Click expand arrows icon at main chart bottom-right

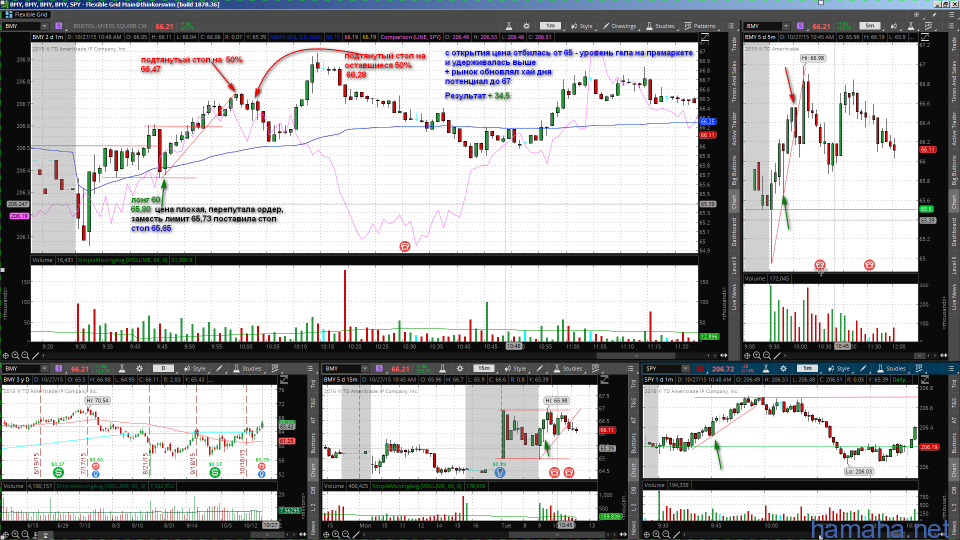click(x=724, y=355)
